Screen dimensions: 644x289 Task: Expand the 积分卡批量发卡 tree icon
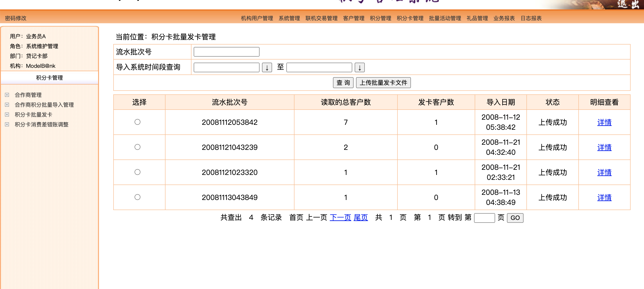click(7, 115)
